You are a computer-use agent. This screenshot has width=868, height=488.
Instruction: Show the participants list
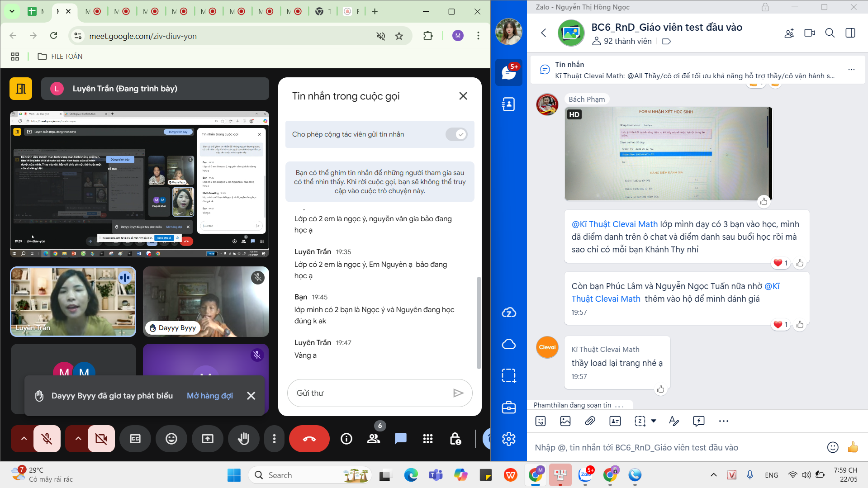pyautogui.click(x=374, y=439)
